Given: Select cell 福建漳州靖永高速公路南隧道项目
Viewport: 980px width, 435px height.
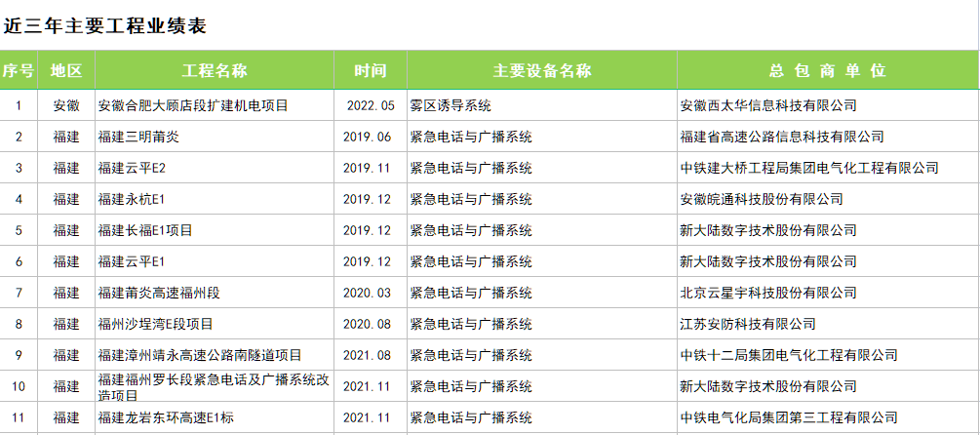Looking at the screenshot, I should click(x=215, y=355).
